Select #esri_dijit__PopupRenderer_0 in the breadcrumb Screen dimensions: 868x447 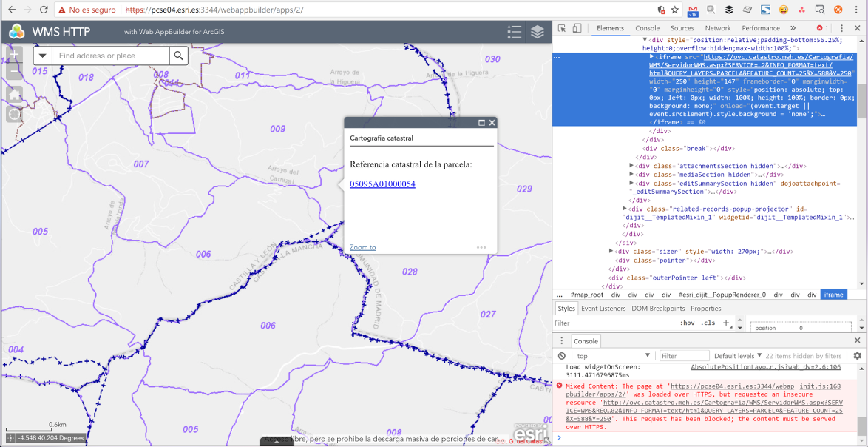[722, 295]
